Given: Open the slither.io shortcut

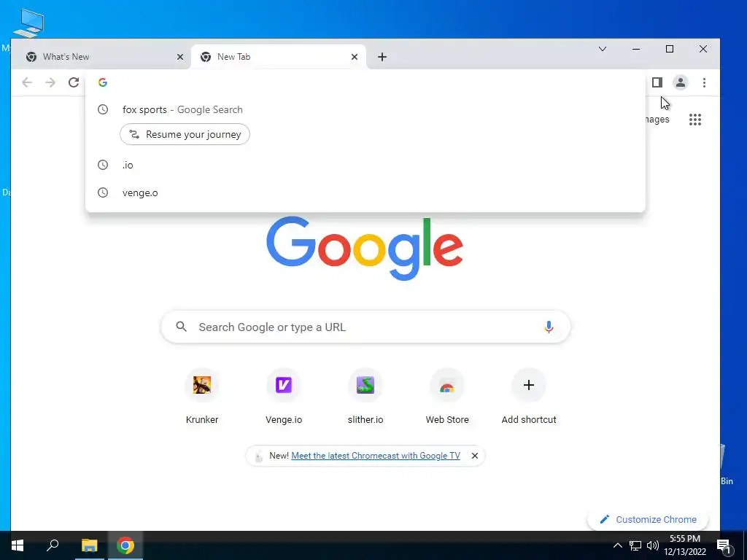Looking at the screenshot, I should click(365, 397).
